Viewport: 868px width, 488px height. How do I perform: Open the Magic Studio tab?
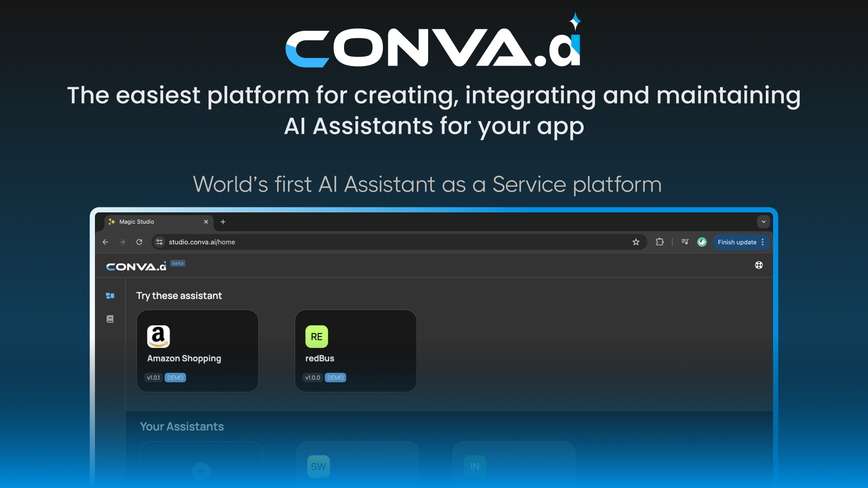(155, 222)
